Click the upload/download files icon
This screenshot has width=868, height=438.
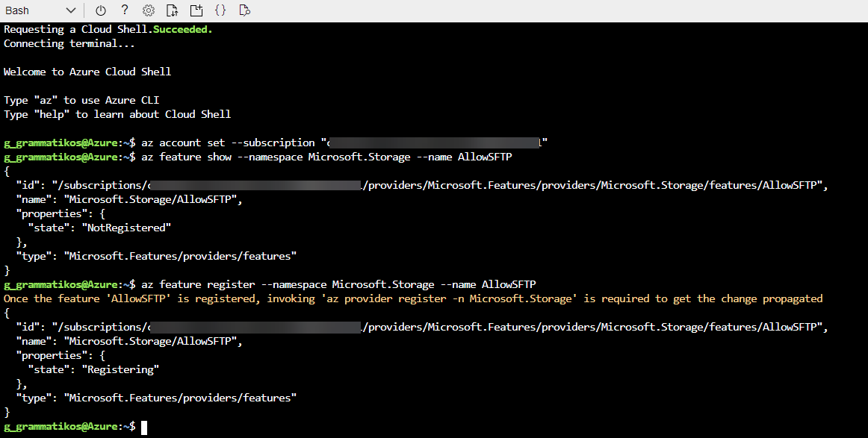pos(172,10)
